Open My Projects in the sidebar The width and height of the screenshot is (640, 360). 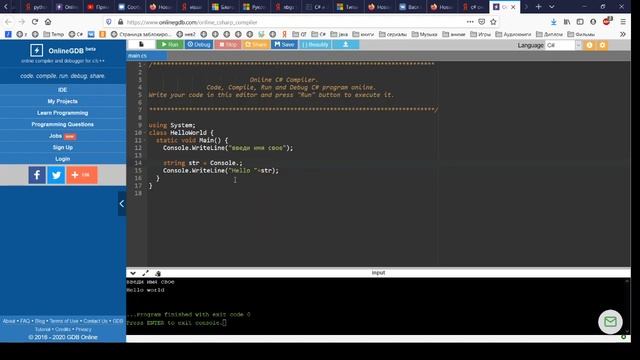coord(62,101)
